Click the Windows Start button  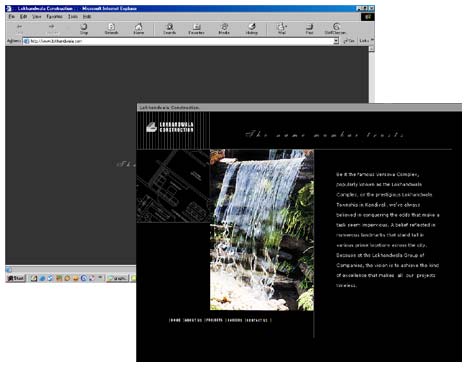(x=16, y=278)
